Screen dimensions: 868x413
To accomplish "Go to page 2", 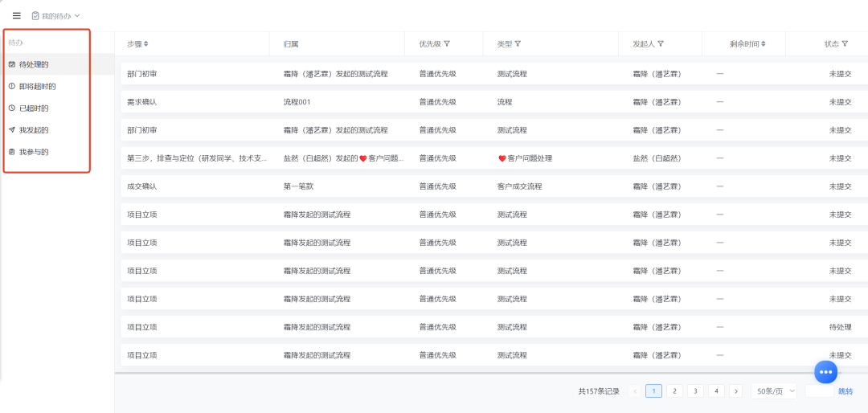I will click(x=674, y=391).
